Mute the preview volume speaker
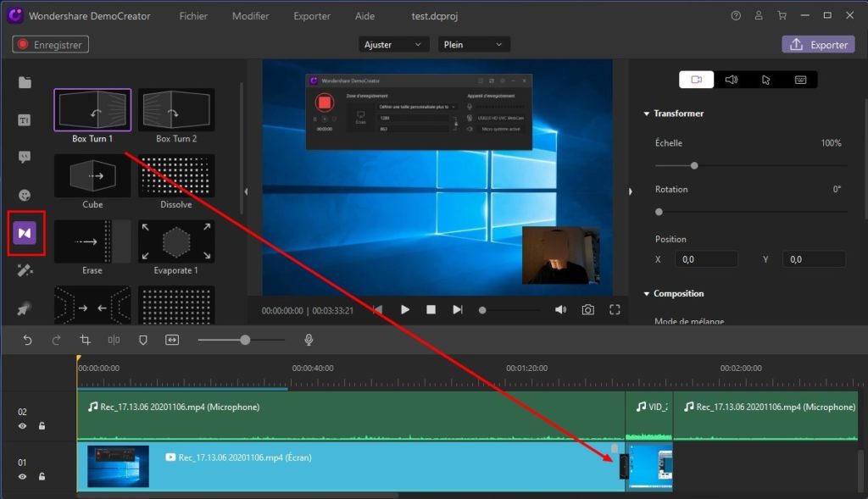This screenshot has width=868, height=499. pyautogui.click(x=560, y=310)
